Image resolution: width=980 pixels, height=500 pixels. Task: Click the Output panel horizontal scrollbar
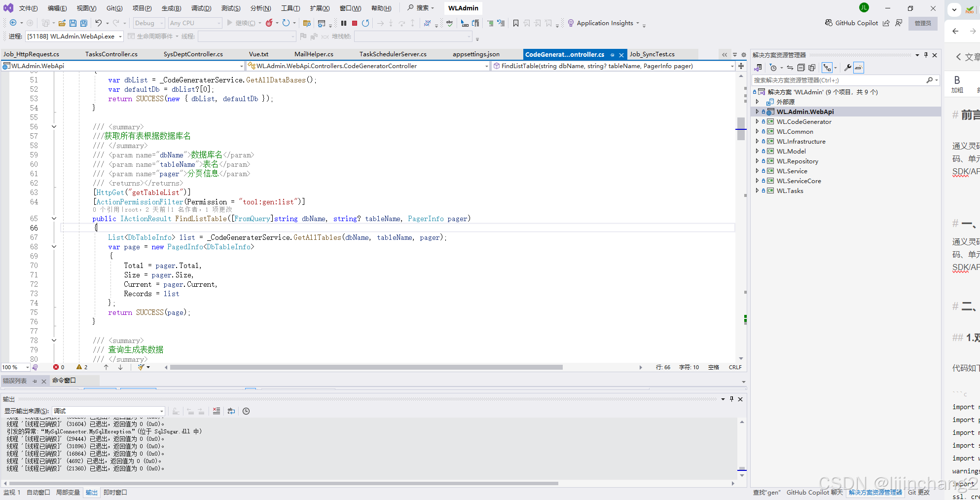(x=284, y=483)
